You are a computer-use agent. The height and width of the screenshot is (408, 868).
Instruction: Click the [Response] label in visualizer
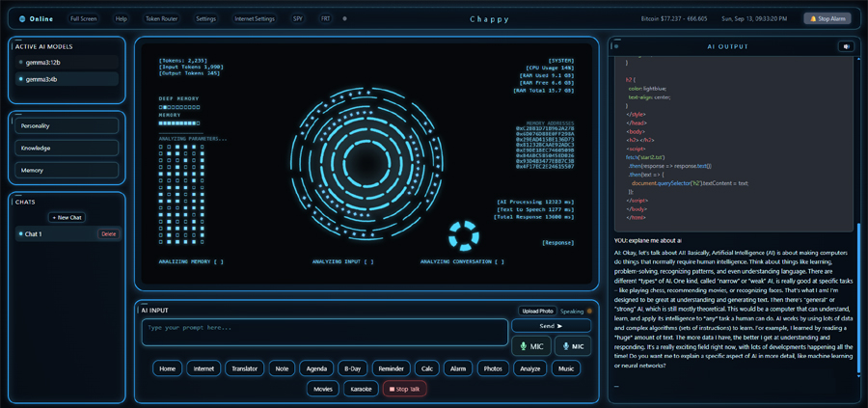(558, 242)
